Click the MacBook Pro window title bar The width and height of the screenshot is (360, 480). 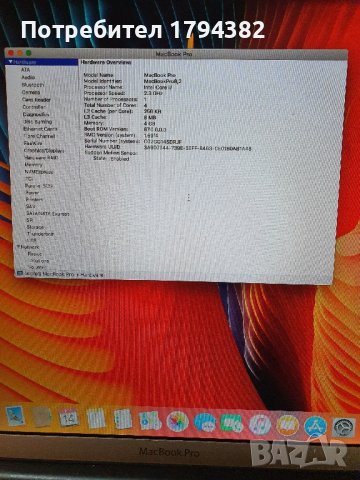[x=176, y=54]
